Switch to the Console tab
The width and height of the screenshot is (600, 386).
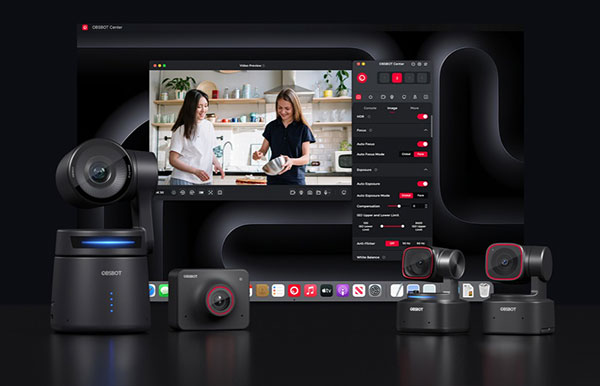pos(370,108)
